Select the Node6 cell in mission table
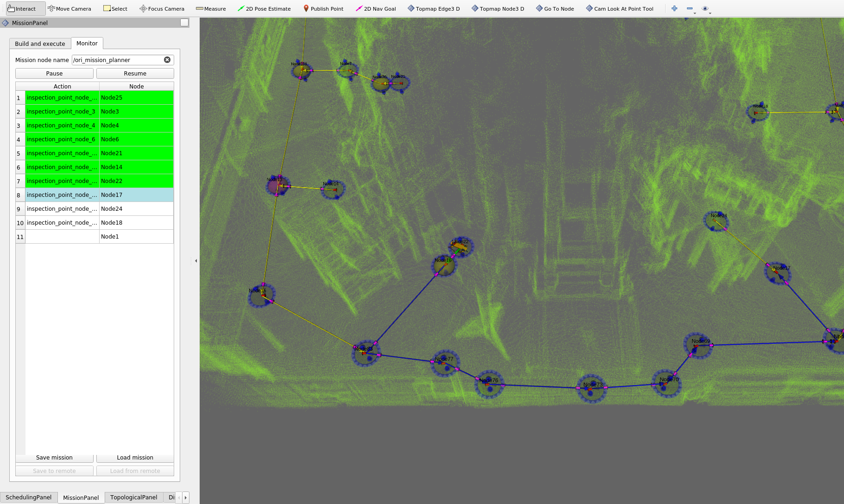The height and width of the screenshot is (504, 844). [137, 139]
